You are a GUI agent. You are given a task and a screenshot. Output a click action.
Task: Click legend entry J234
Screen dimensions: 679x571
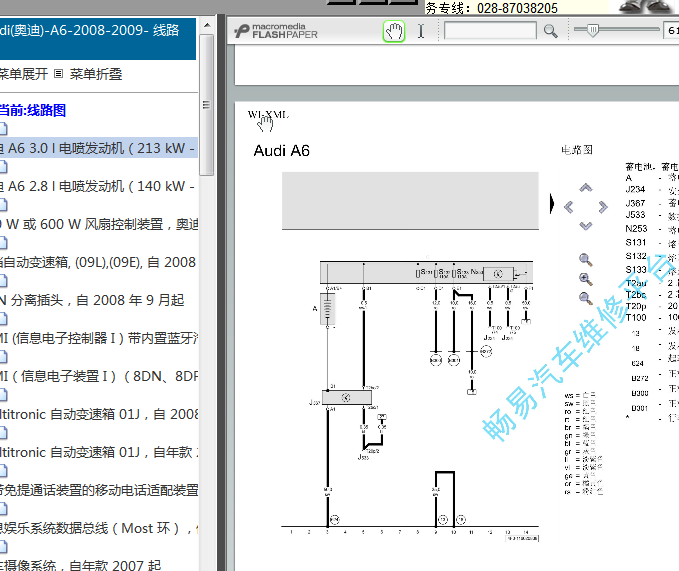coord(635,190)
